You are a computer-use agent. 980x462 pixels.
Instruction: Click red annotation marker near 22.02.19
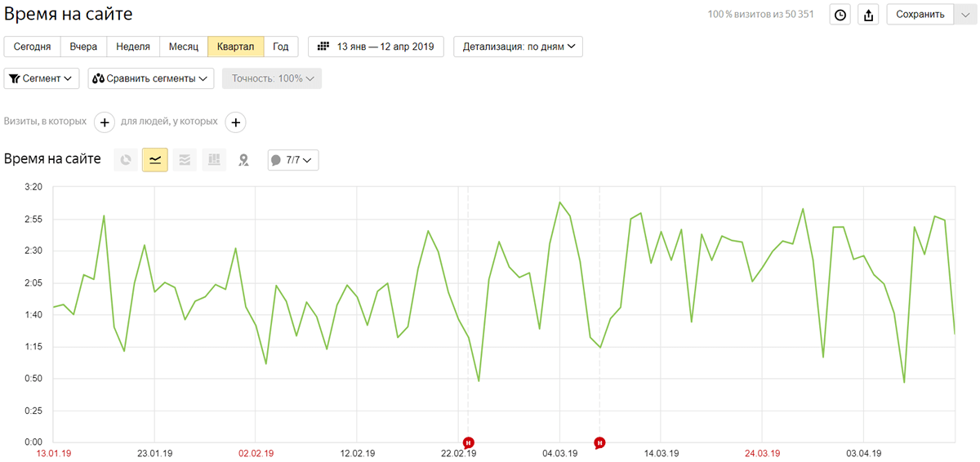click(468, 442)
